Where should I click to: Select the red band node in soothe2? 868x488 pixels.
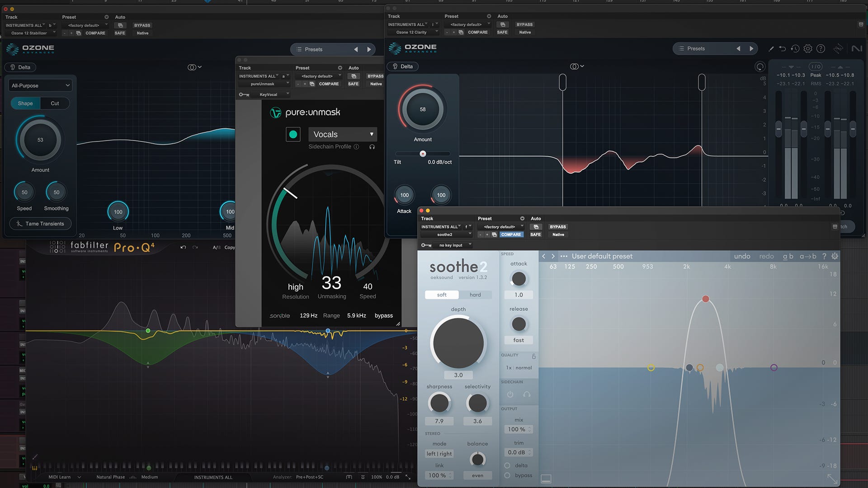(x=705, y=299)
